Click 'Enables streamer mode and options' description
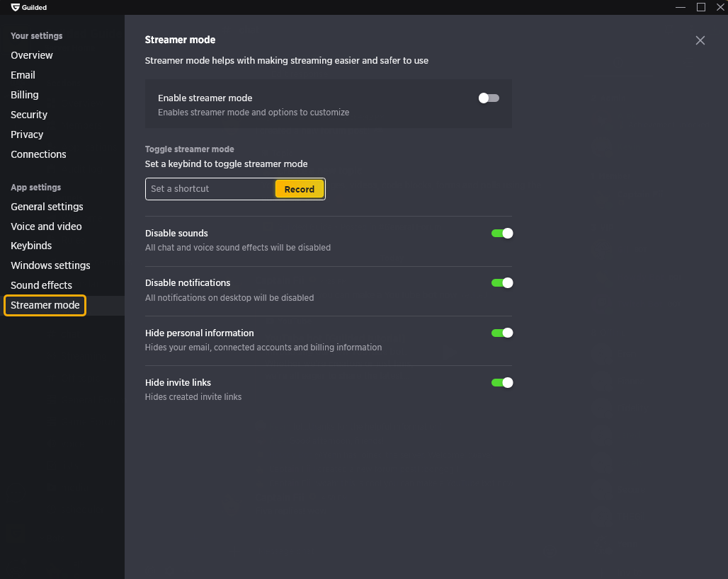This screenshot has width=728, height=579. pos(254,113)
